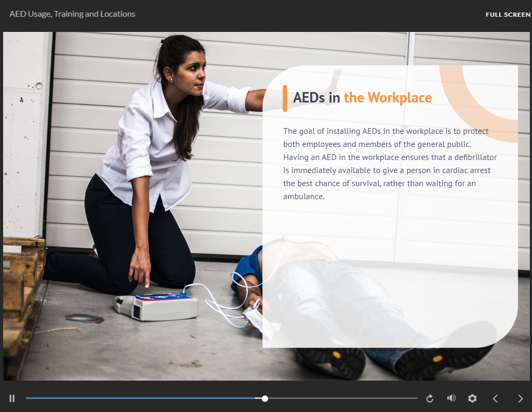532x412 pixels.
Task: Click the paragraph about installing AEDs
Action: tap(389, 164)
